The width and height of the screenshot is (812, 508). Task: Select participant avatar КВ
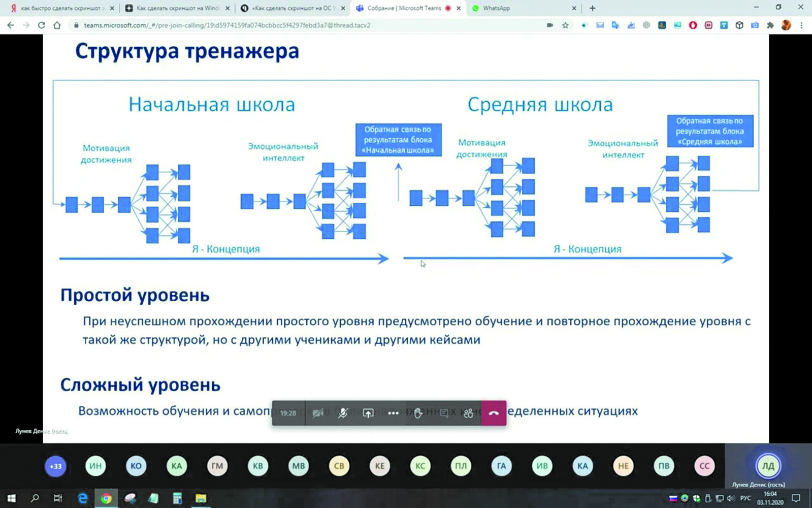(258, 466)
